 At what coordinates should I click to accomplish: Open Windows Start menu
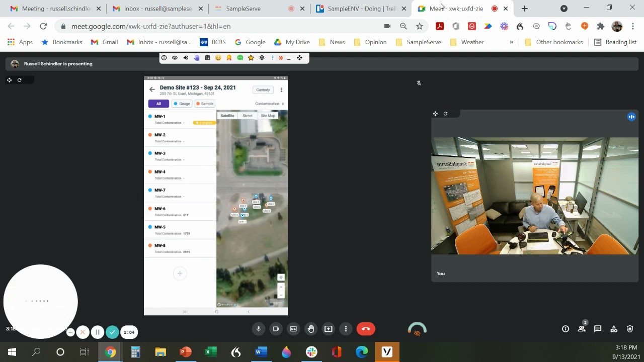click(12, 352)
